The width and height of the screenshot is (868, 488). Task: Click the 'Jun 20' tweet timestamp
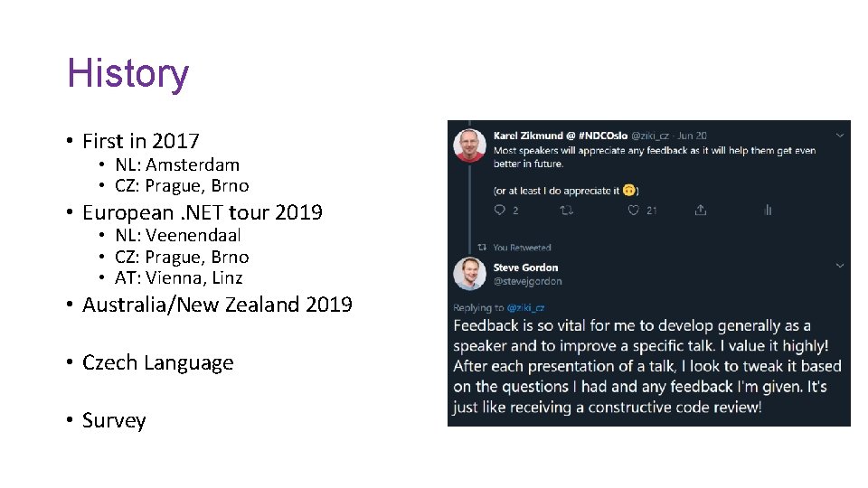[x=692, y=136]
